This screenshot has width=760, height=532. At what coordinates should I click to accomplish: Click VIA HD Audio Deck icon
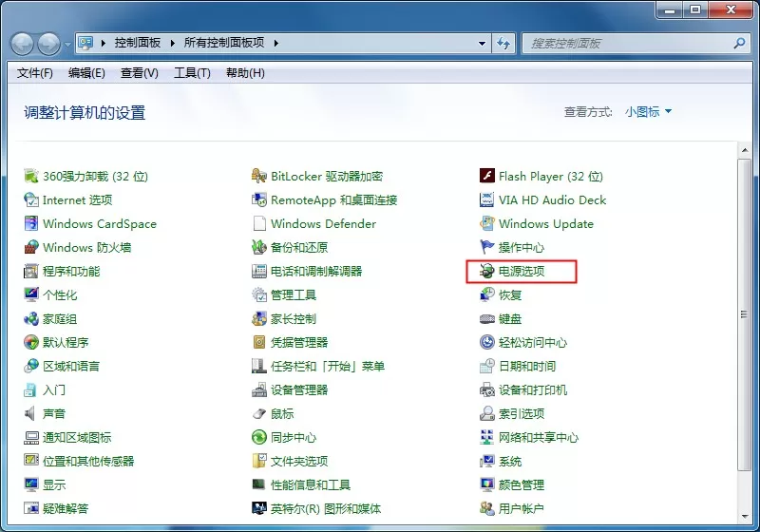pos(487,199)
